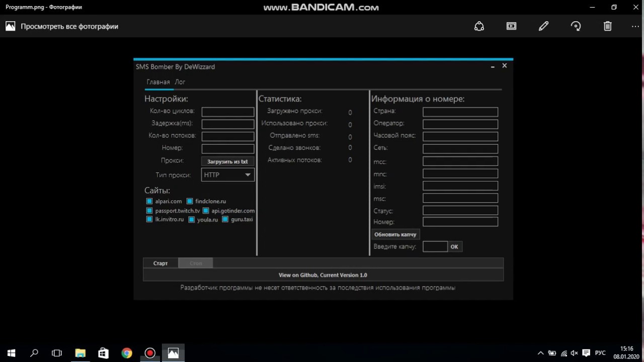Open the Windows Start menu
The image size is (644, 362).
click(x=11, y=353)
